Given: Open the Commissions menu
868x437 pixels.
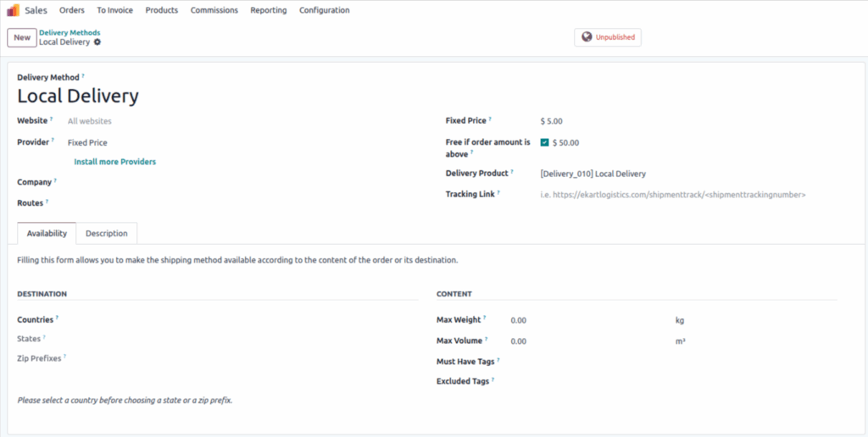Looking at the screenshot, I should click(x=214, y=10).
